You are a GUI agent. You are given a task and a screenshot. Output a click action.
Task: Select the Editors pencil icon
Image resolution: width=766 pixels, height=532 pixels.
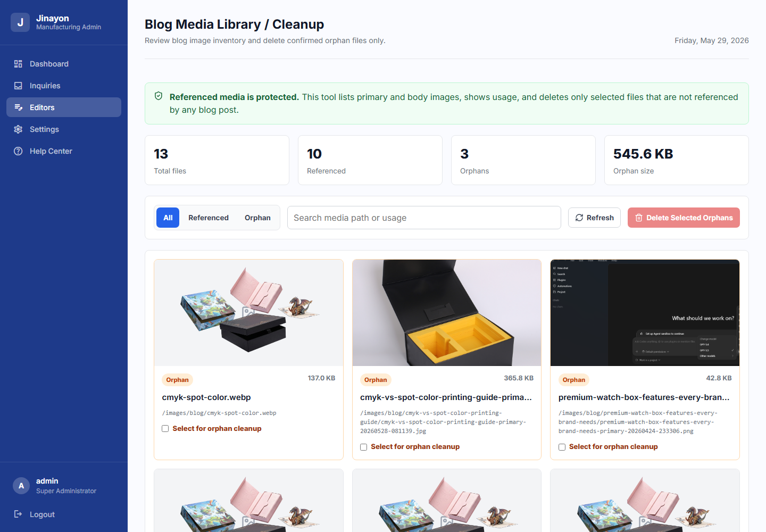coord(18,107)
